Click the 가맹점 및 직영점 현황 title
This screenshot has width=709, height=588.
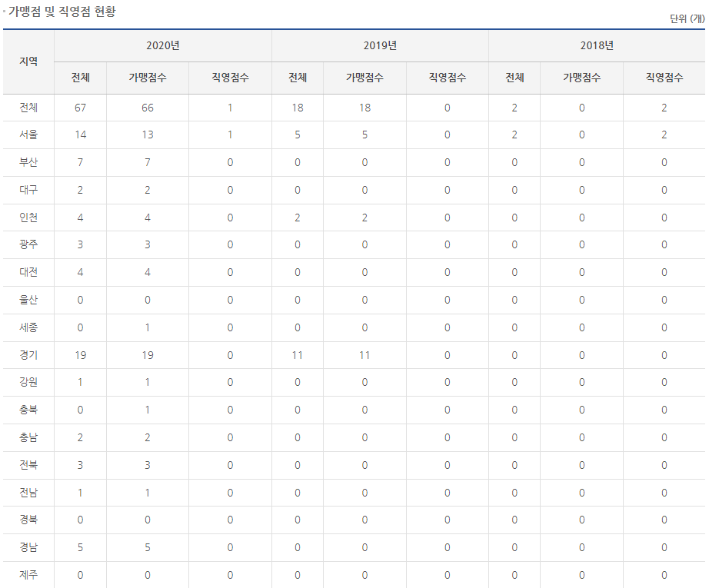pos(62,12)
